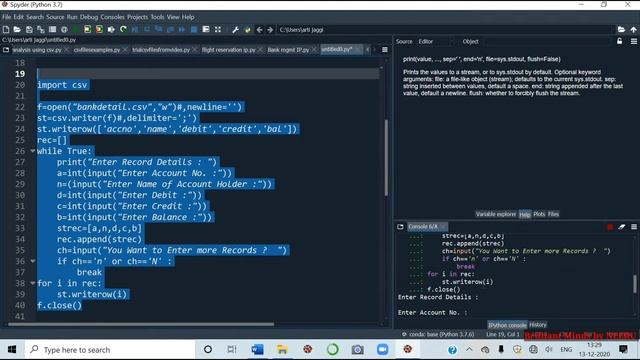Close the untitled0.py tab
This screenshot has height=360, width=640.
358,49
